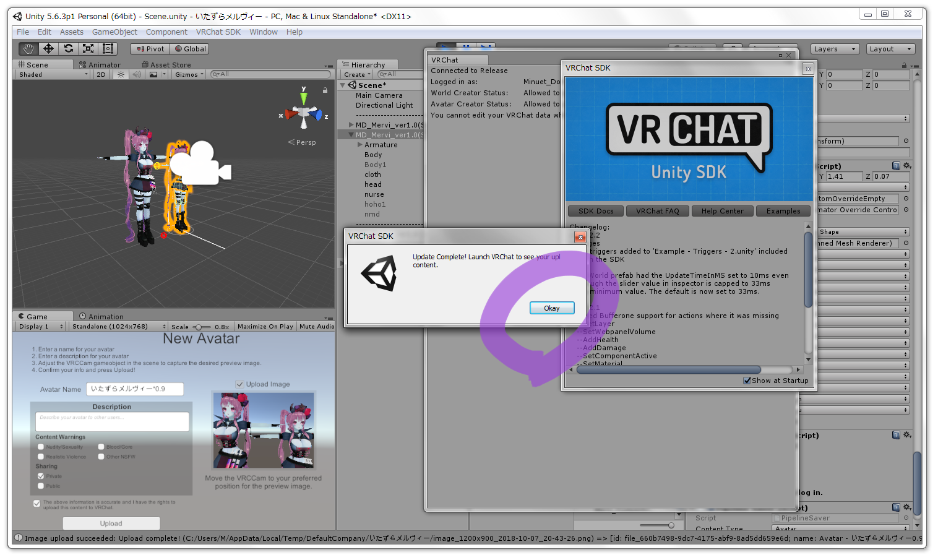The image size is (938, 560).
Task: Open the Scene panel options menu icon
Action: tap(329, 66)
